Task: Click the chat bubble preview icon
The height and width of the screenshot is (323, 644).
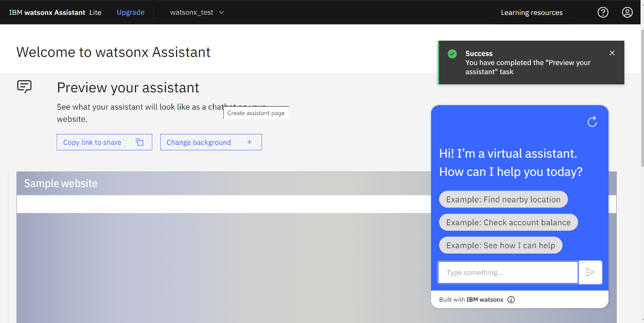Action: (x=24, y=87)
